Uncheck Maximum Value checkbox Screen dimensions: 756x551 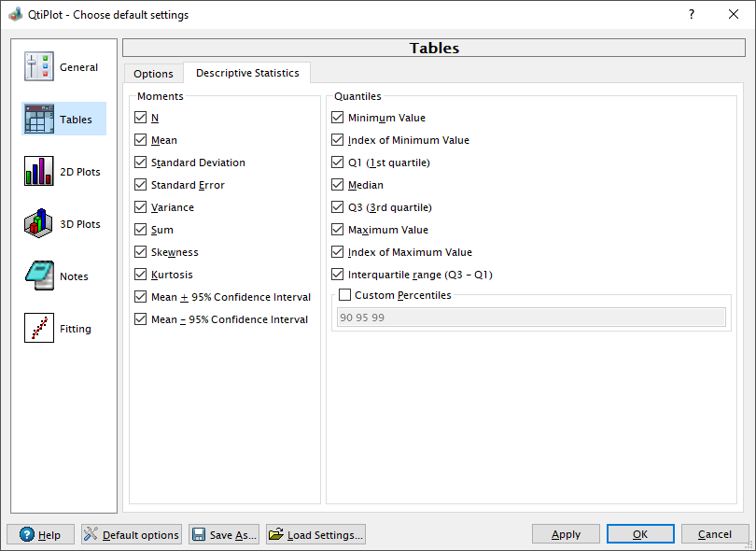coord(338,229)
